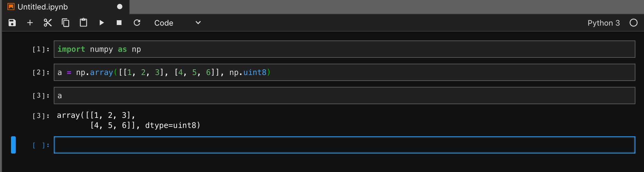Close tab using the unsaved dot indicator
This screenshot has width=644, height=172.
click(120, 7)
